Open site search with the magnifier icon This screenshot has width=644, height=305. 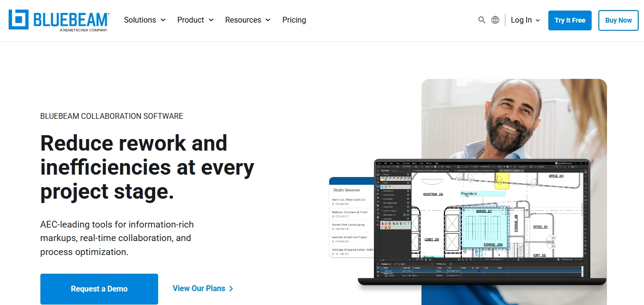(482, 20)
